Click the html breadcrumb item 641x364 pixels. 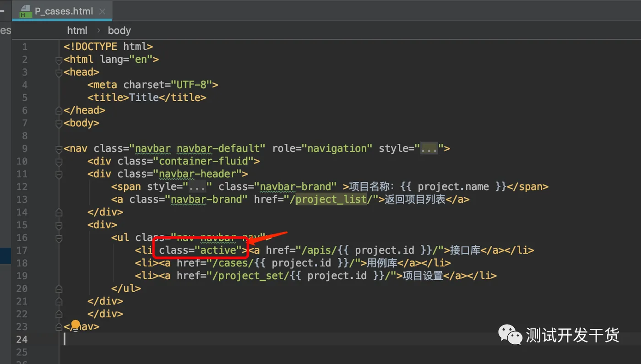coord(77,31)
